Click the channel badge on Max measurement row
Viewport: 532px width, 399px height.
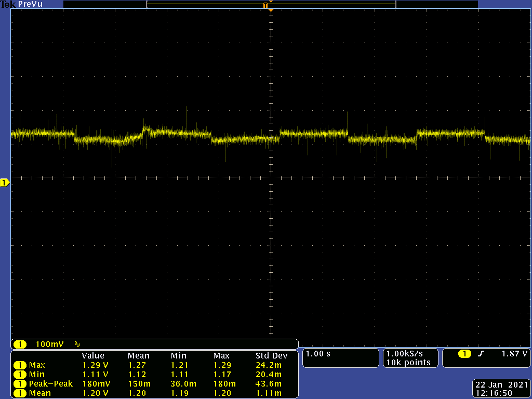(20, 365)
